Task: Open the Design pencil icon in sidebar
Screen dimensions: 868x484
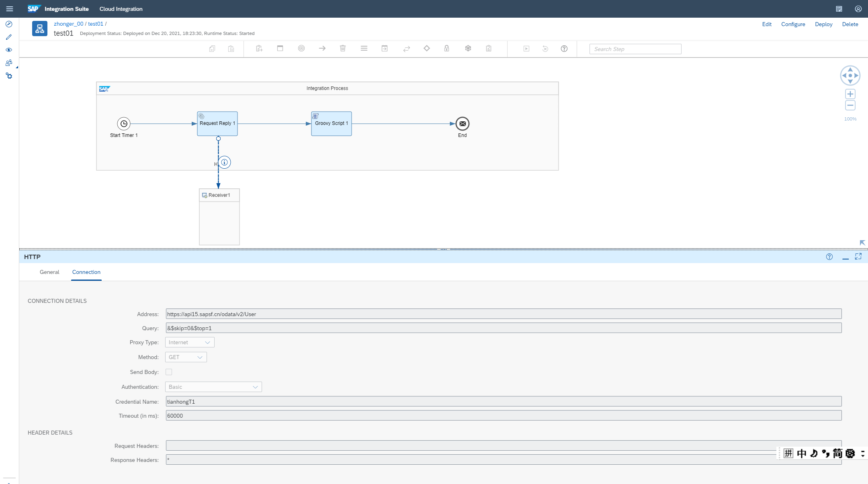Action: click(x=9, y=37)
